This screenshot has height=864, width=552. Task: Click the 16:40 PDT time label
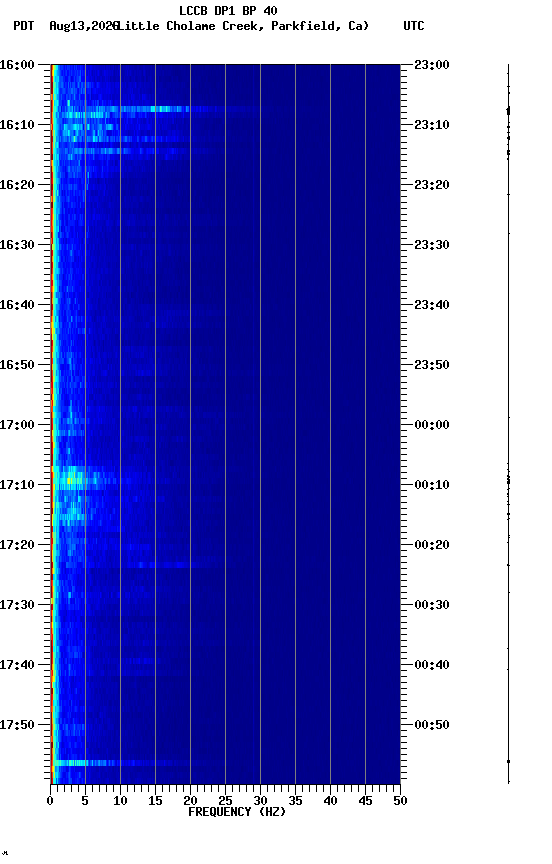(x=17, y=305)
